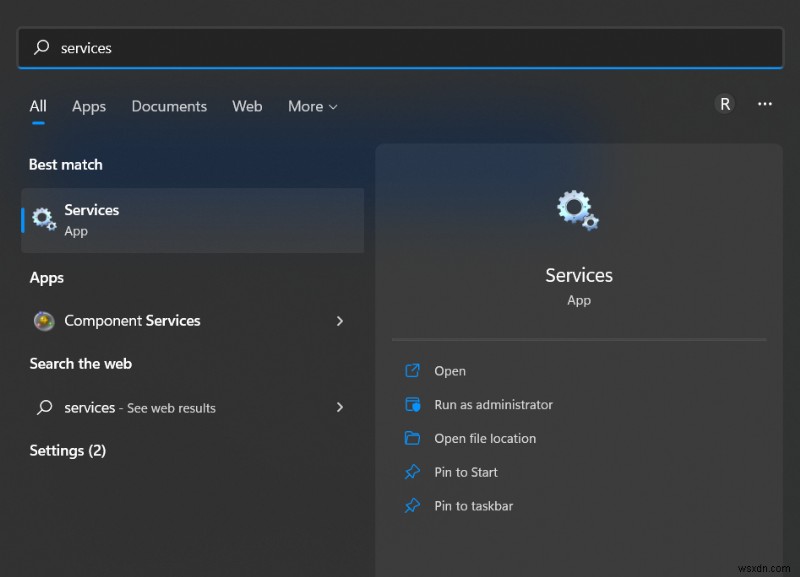800x577 pixels.
Task: Expand the Component Services chevron
Action: tap(340, 321)
